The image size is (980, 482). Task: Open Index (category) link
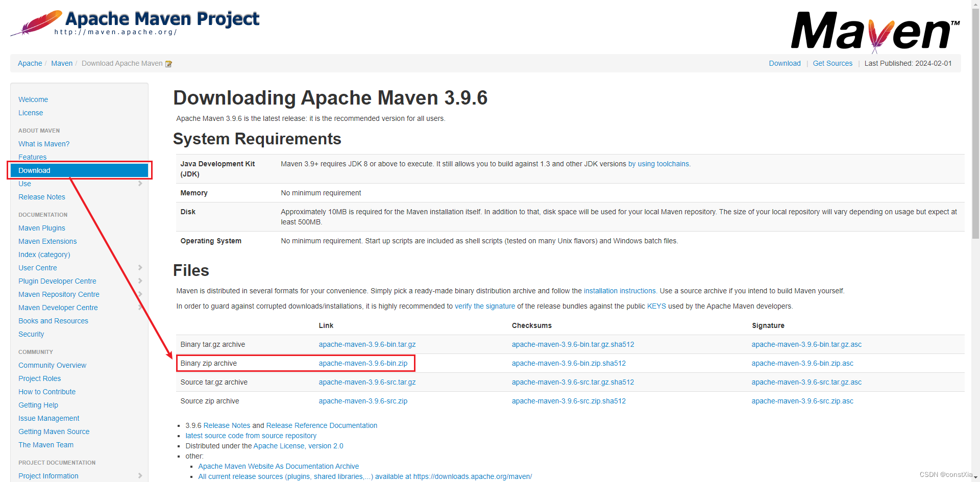pyautogui.click(x=44, y=255)
